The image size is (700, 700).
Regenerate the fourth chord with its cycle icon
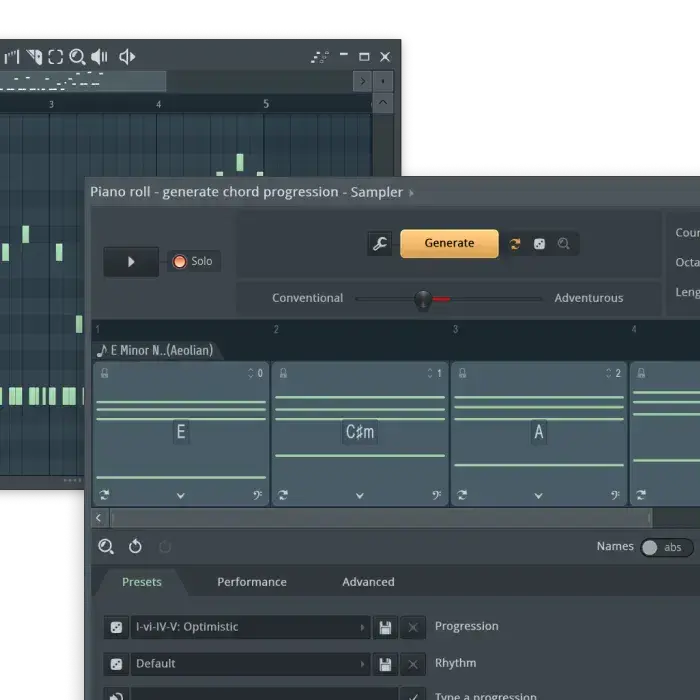click(x=641, y=495)
